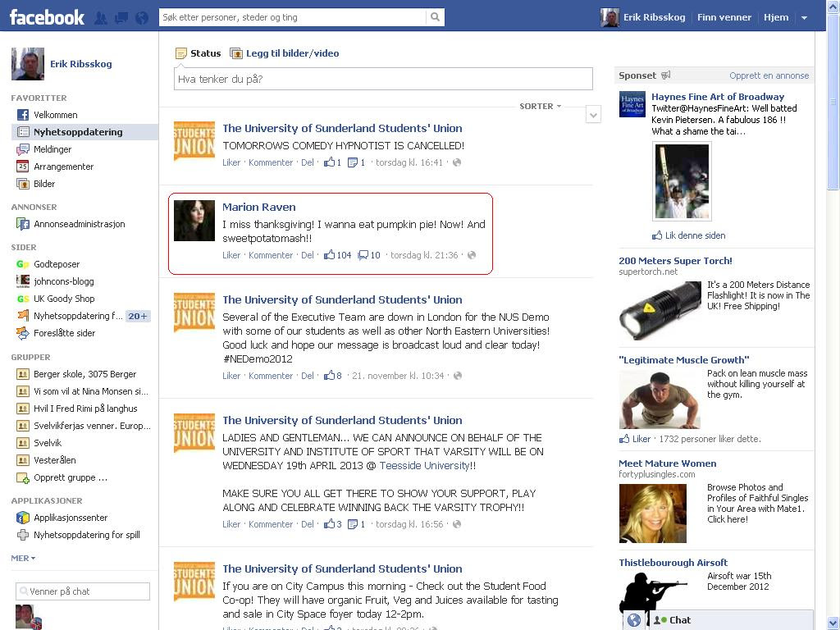Open the Vesterålen group
The image size is (840, 630).
[x=55, y=459]
